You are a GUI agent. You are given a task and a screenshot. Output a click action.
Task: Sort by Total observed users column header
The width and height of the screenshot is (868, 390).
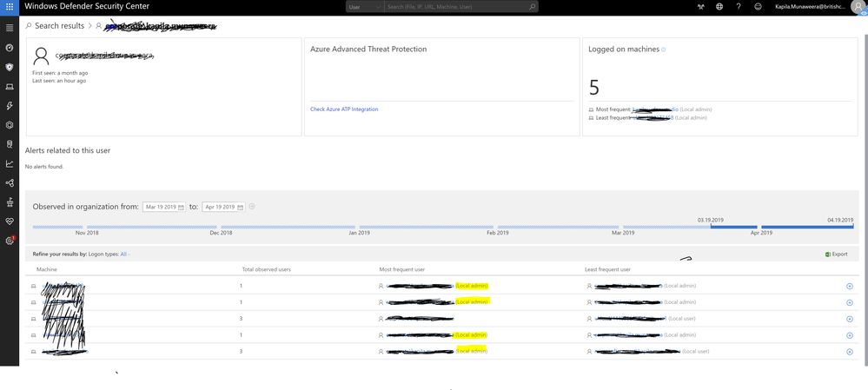coord(266,269)
